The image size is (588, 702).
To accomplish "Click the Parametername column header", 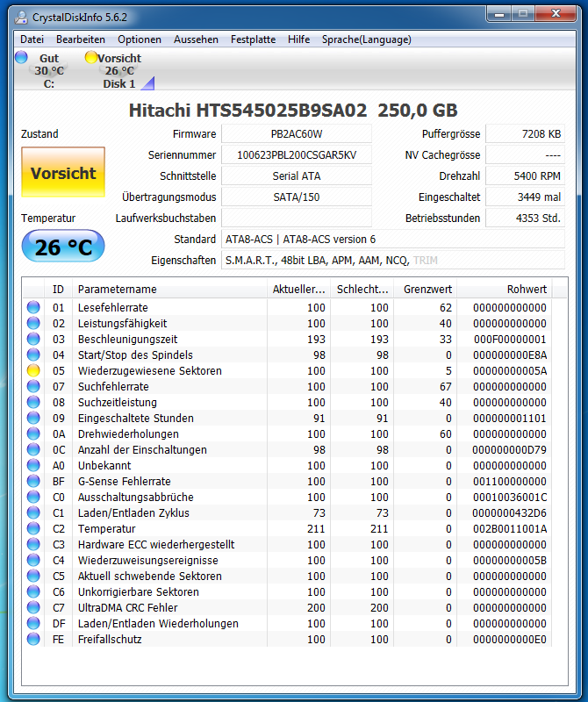I will tap(169, 290).
